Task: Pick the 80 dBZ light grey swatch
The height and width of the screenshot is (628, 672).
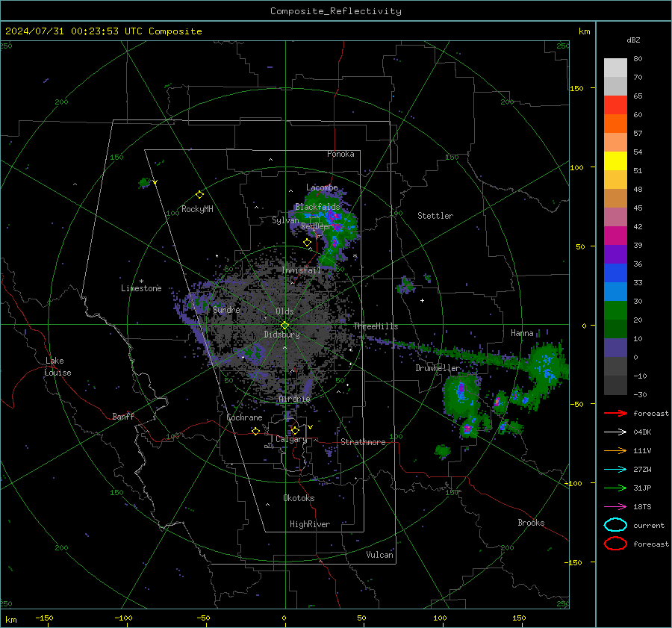Action: coord(615,67)
